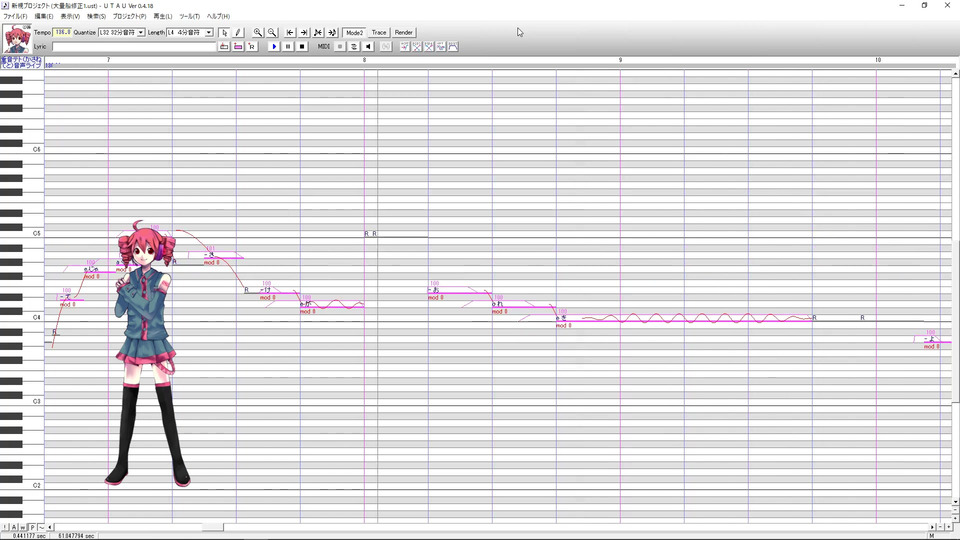Screen dimensions: 960x540
Task: Click the MIDI record button
Action: pos(340,47)
